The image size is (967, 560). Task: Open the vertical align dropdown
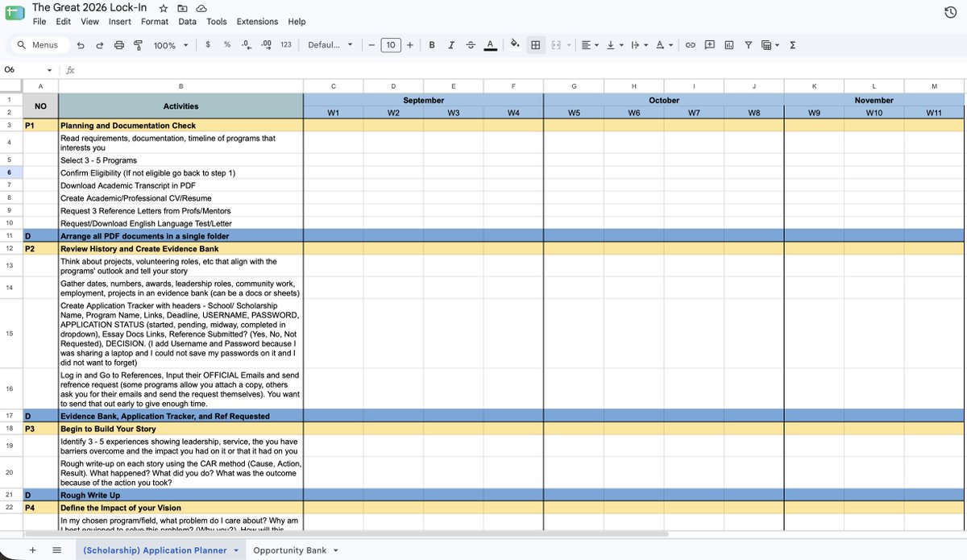(613, 45)
